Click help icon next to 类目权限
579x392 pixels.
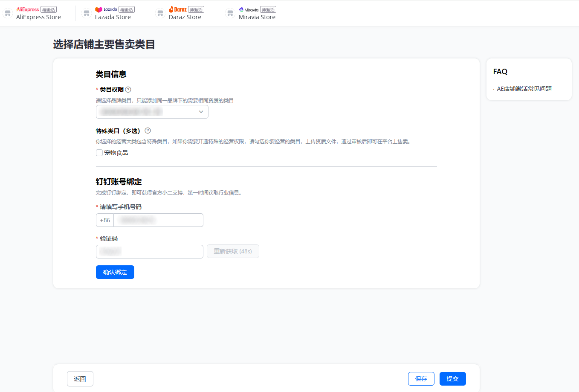(x=128, y=90)
